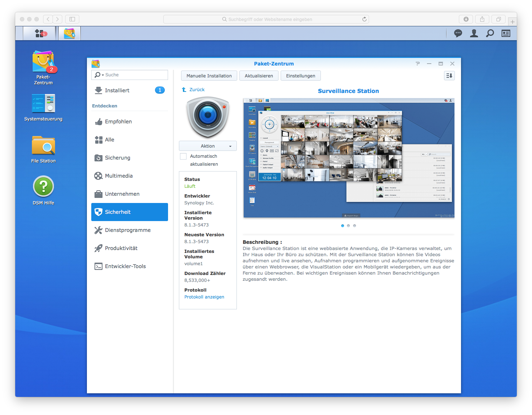Open Protokoll anzeigen link
Screen dimensions: 532x415
204,297
